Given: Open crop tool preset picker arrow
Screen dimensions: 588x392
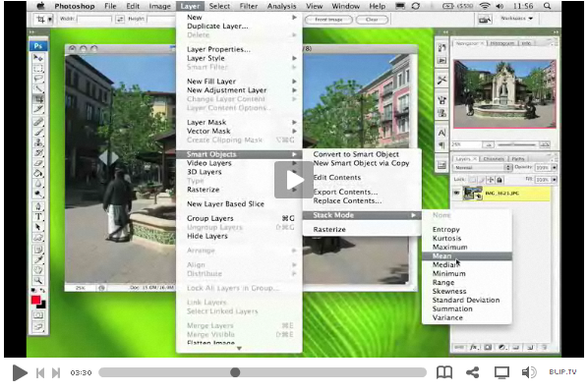Looking at the screenshot, I should click(50, 19).
